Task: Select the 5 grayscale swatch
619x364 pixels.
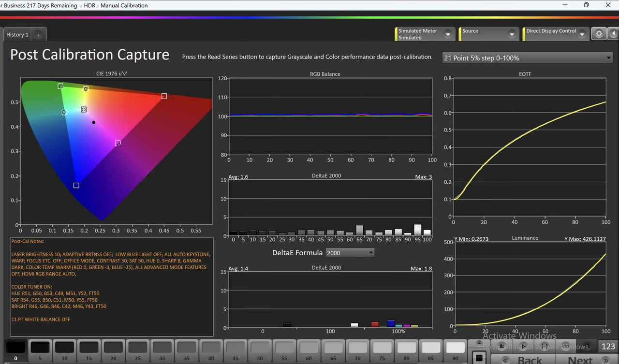Action: [x=40, y=350]
